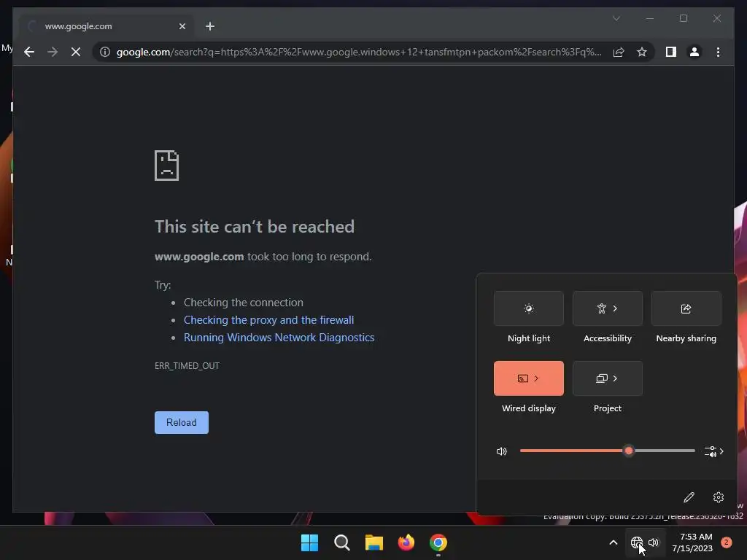Edit quick settings with pencil icon
The image size is (747, 560).
689,497
